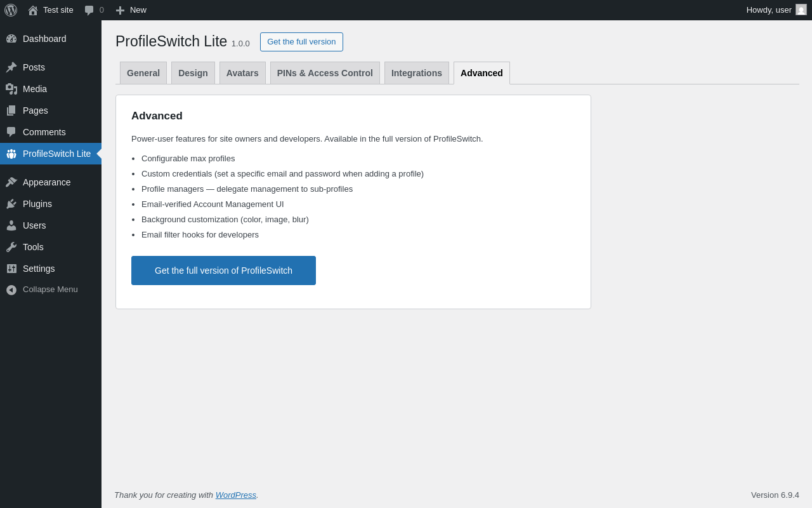Screen dimensions: 812x508
Task: Click the WordPress logo icon
Action: coord(11,10)
